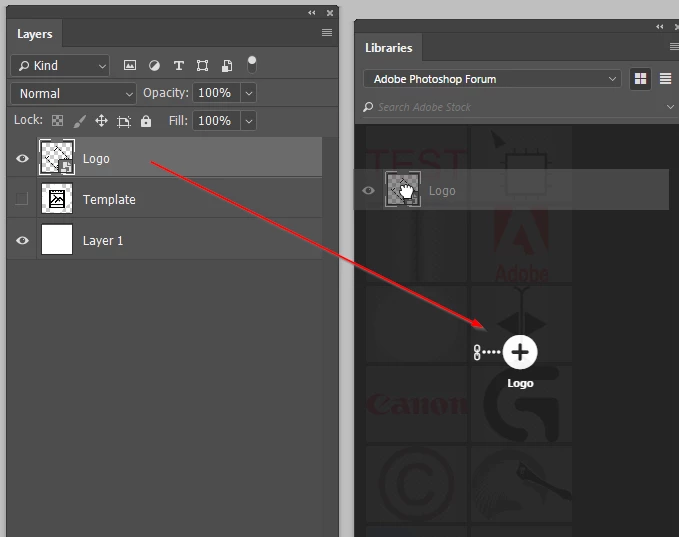Screen dimensions: 679x537
Task: Open the Normal blend mode dropdown
Action: click(74, 94)
